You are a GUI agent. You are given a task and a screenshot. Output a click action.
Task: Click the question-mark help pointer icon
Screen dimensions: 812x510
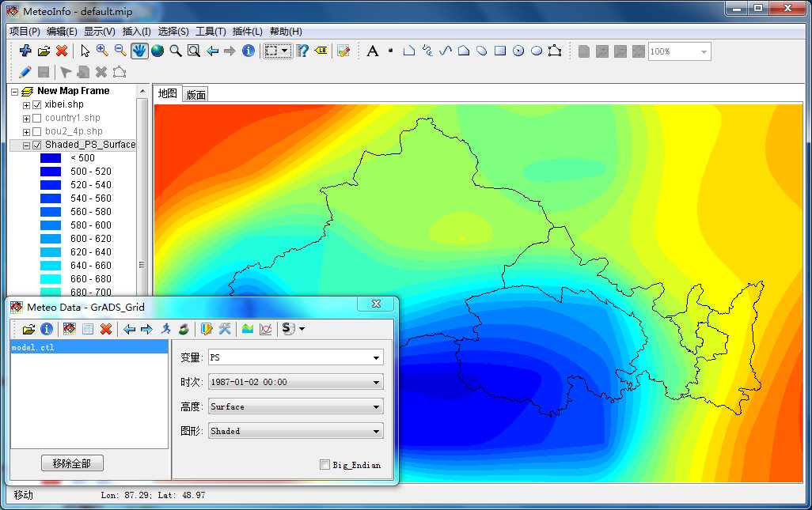tap(302, 51)
